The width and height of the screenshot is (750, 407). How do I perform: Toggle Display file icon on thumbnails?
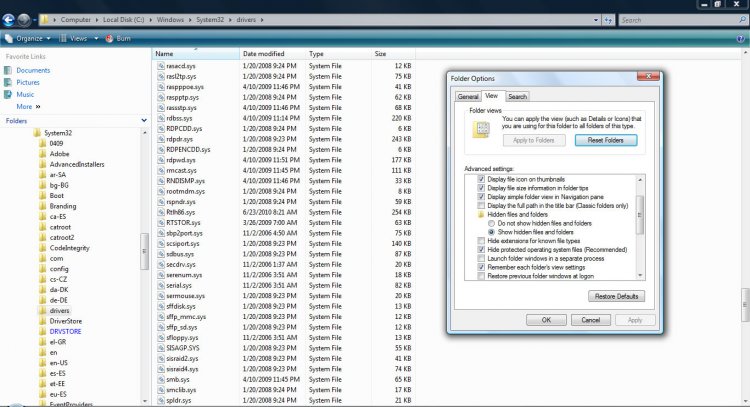point(481,179)
